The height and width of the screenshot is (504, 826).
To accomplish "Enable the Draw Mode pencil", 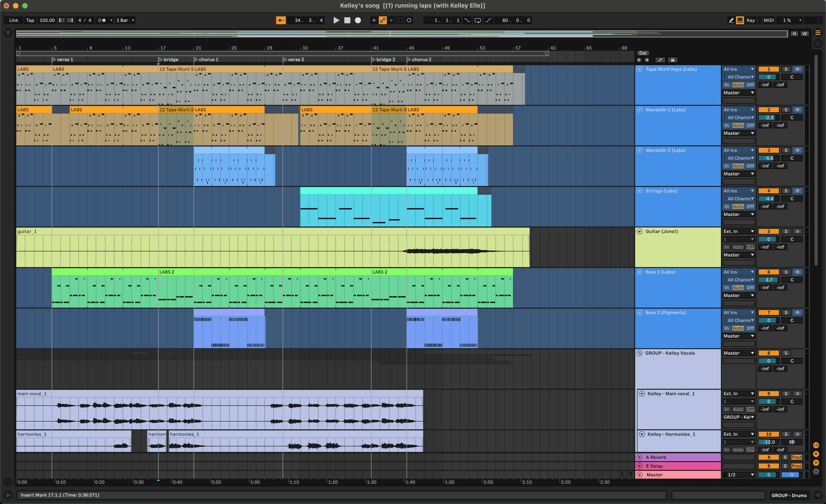I will point(731,21).
